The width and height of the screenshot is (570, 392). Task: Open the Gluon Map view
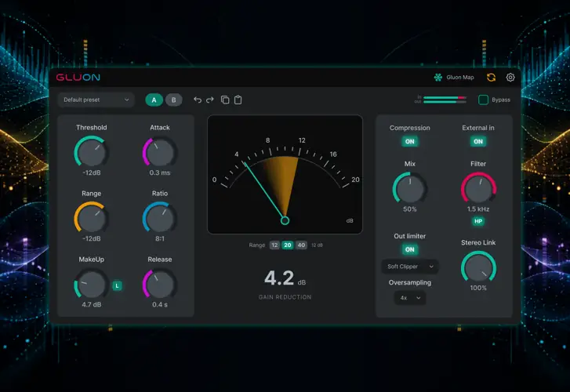pos(454,78)
